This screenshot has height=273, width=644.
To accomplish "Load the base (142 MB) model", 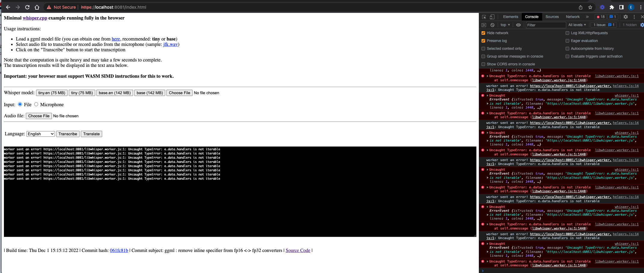I will [150, 93].
